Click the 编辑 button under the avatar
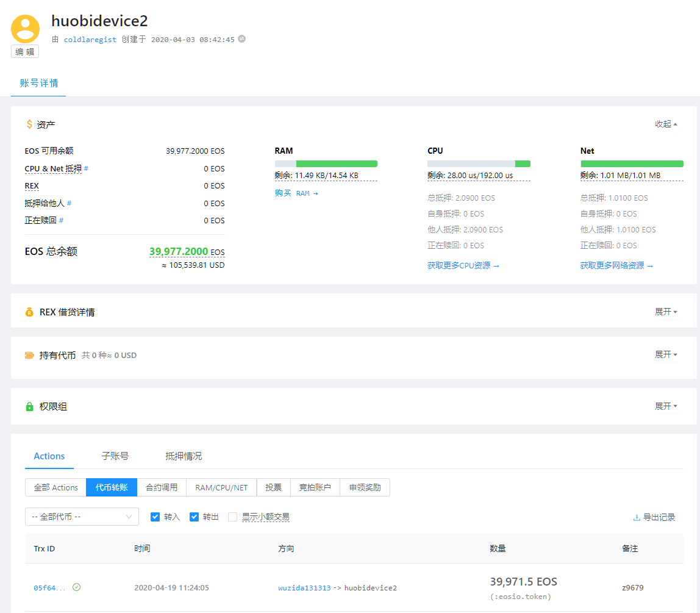700x613 pixels. click(x=25, y=52)
